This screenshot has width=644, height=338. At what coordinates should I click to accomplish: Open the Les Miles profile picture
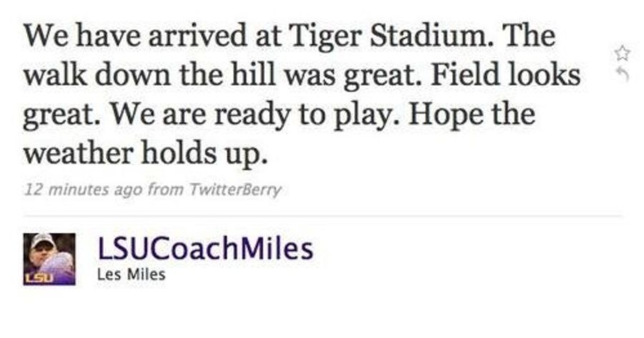(49, 259)
